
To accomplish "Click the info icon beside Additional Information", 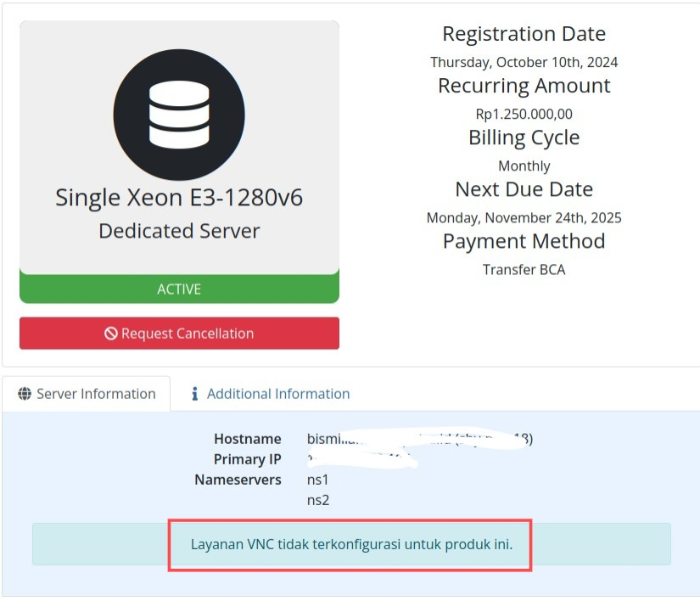I will click(x=194, y=394).
